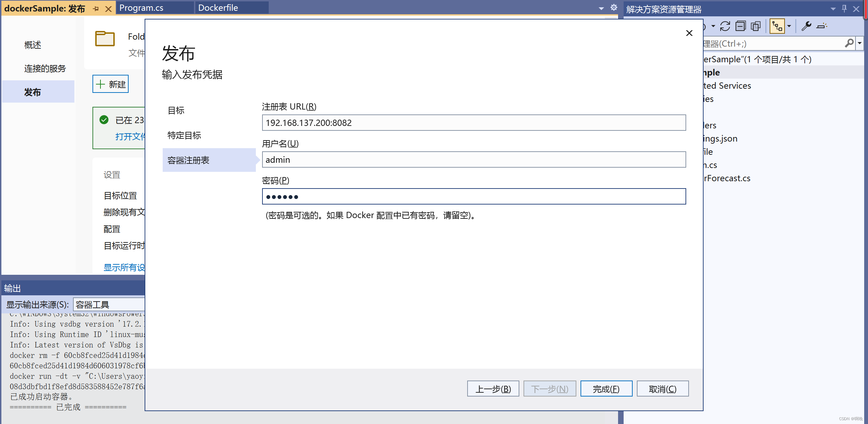Open the 容器工具 output source dropdown
Image resolution: width=868 pixels, height=424 pixels.
point(109,305)
